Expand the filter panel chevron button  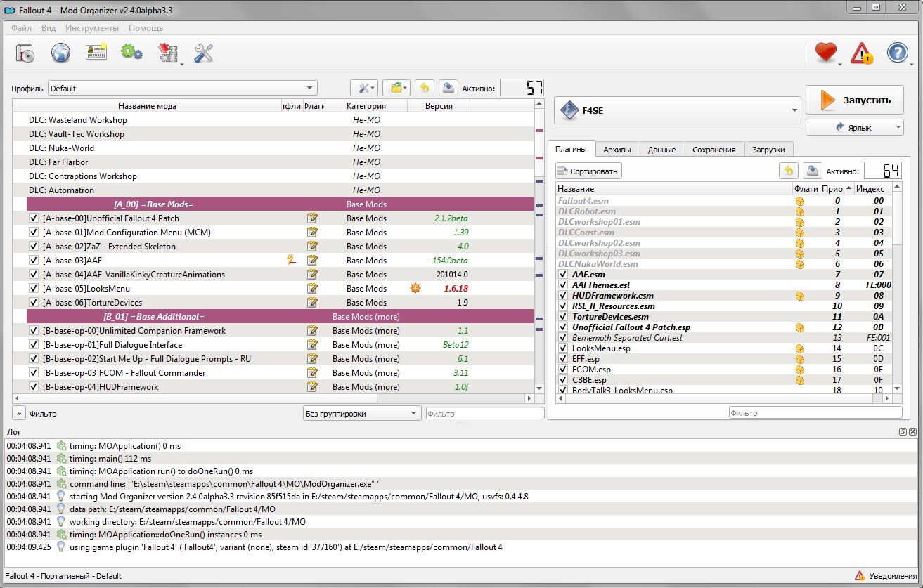point(18,414)
